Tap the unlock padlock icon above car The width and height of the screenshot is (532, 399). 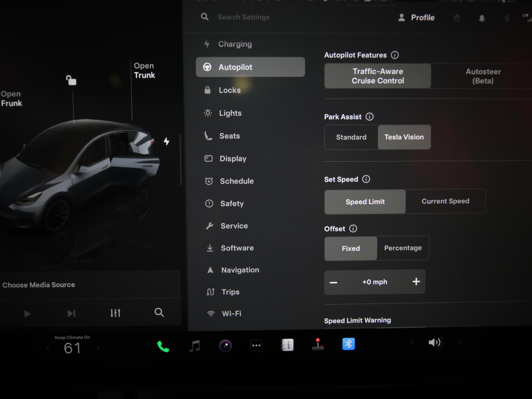tap(71, 80)
